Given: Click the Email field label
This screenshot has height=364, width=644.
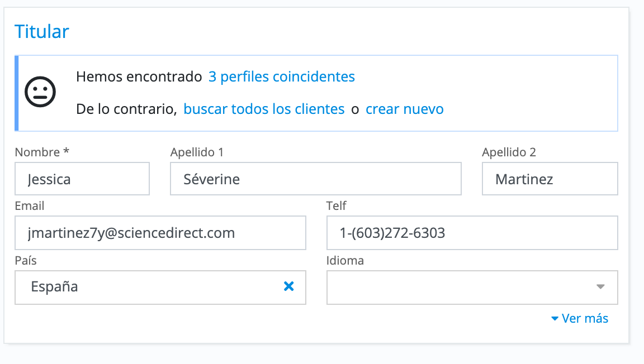Looking at the screenshot, I should (x=30, y=206).
